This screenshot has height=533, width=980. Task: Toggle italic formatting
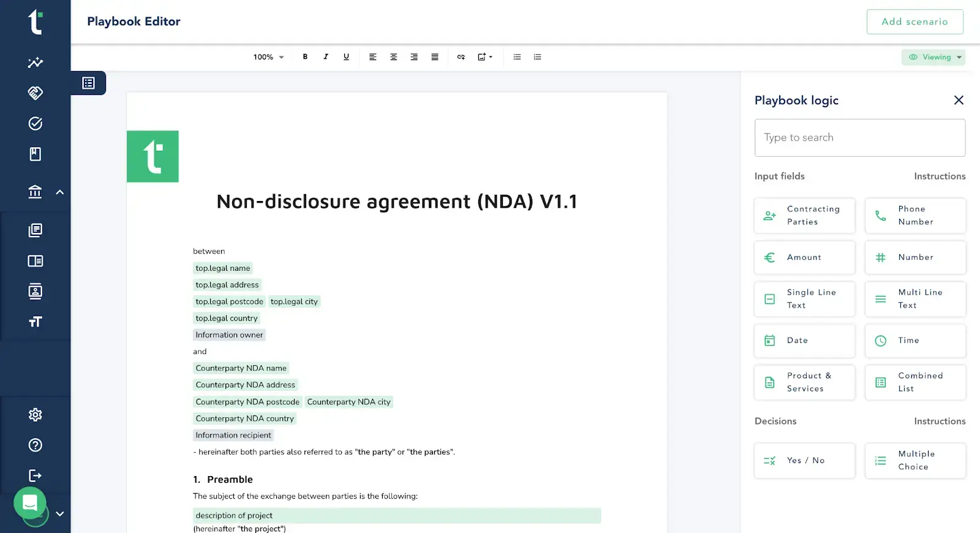coord(326,57)
